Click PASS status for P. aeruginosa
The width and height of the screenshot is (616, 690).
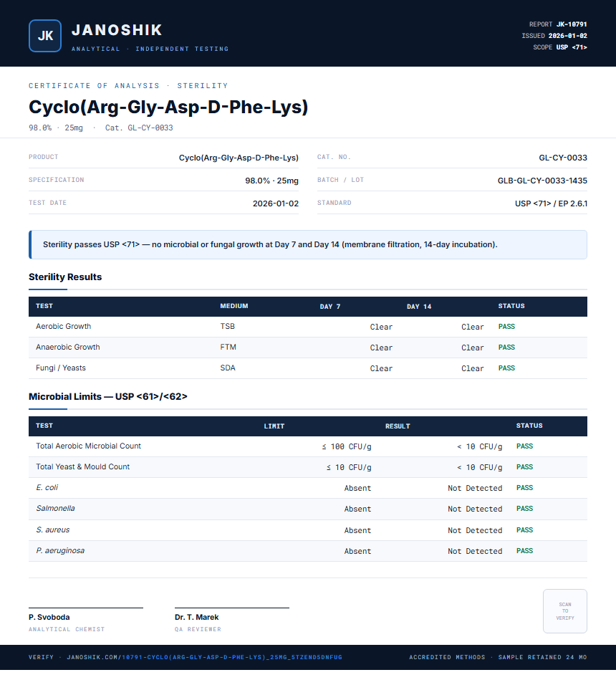click(x=524, y=550)
